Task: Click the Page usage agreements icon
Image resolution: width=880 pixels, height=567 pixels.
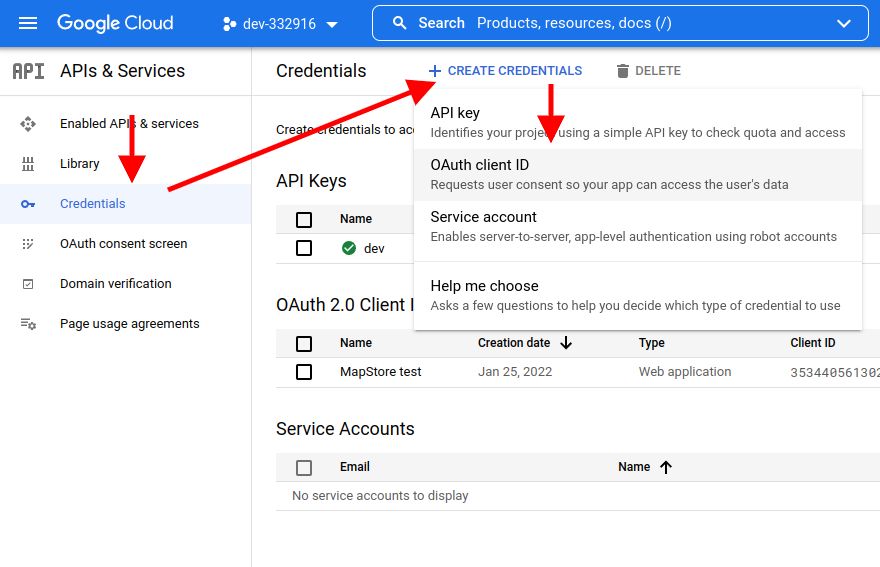Action: point(28,324)
